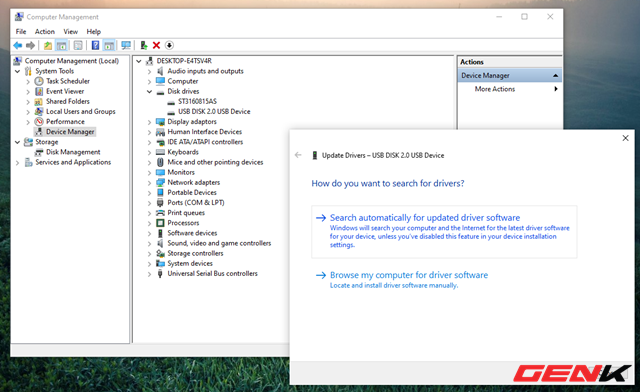The width and height of the screenshot is (640, 392).
Task: Expand the Monitors category
Action: tap(150, 173)
